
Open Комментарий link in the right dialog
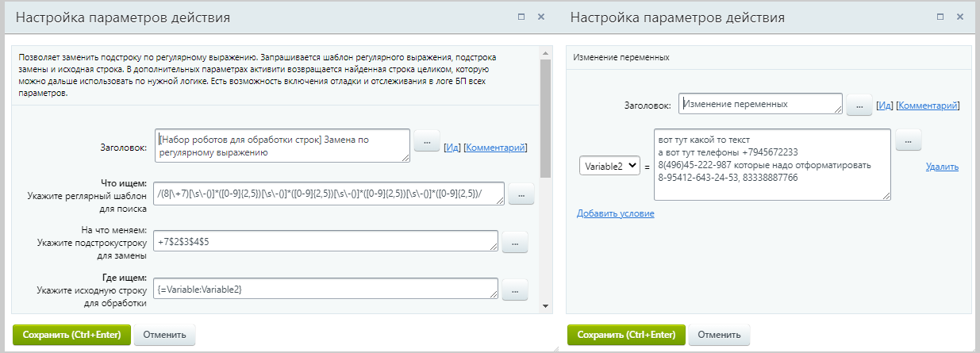(928, 106)
